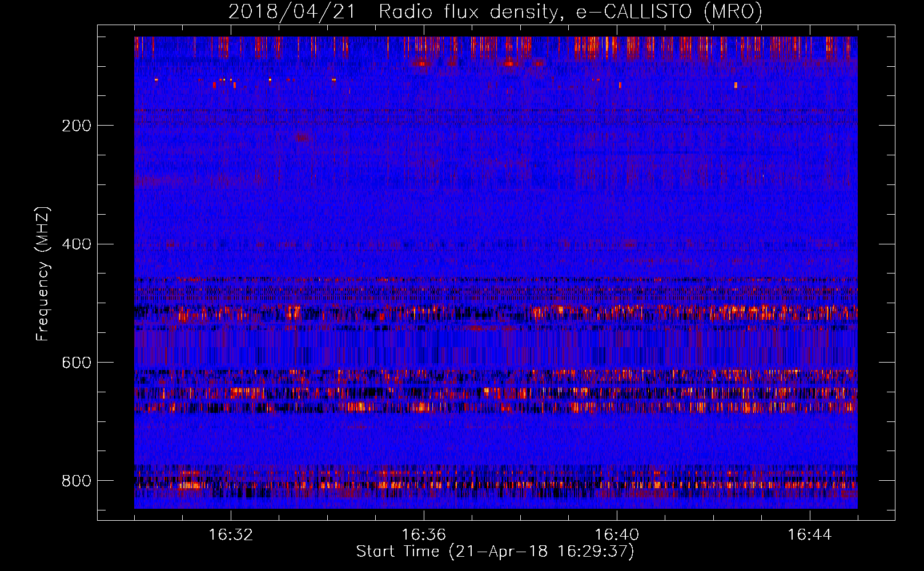Click the 800 frequency tick label
The height and width of the screenshot is (571, 924).
[x=77, y=481]
